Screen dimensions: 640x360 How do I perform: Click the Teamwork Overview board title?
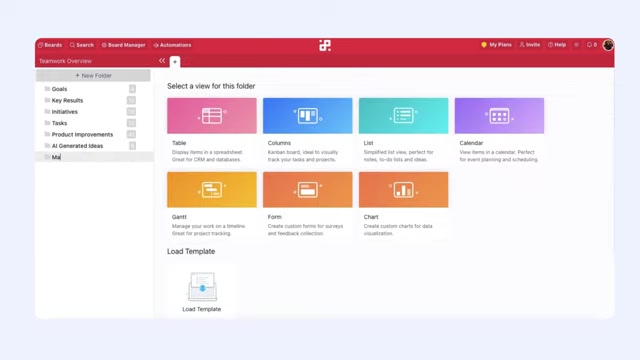coord(65,61)
